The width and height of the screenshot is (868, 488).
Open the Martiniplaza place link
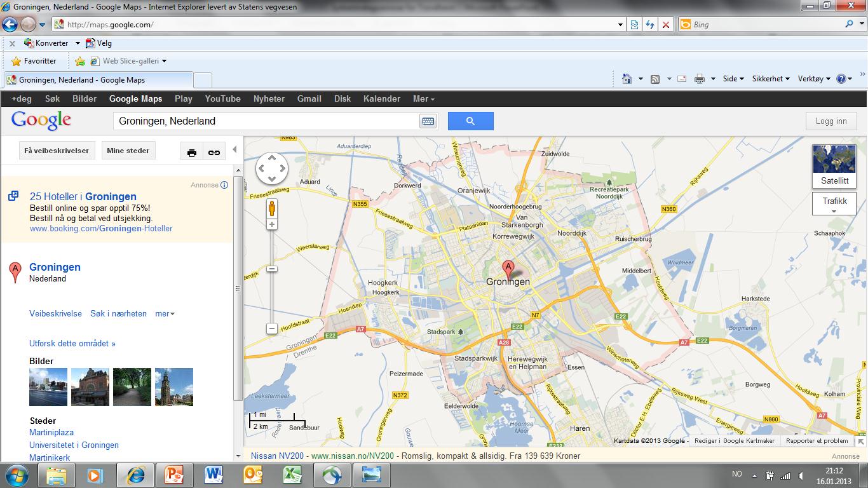point(51,432)
